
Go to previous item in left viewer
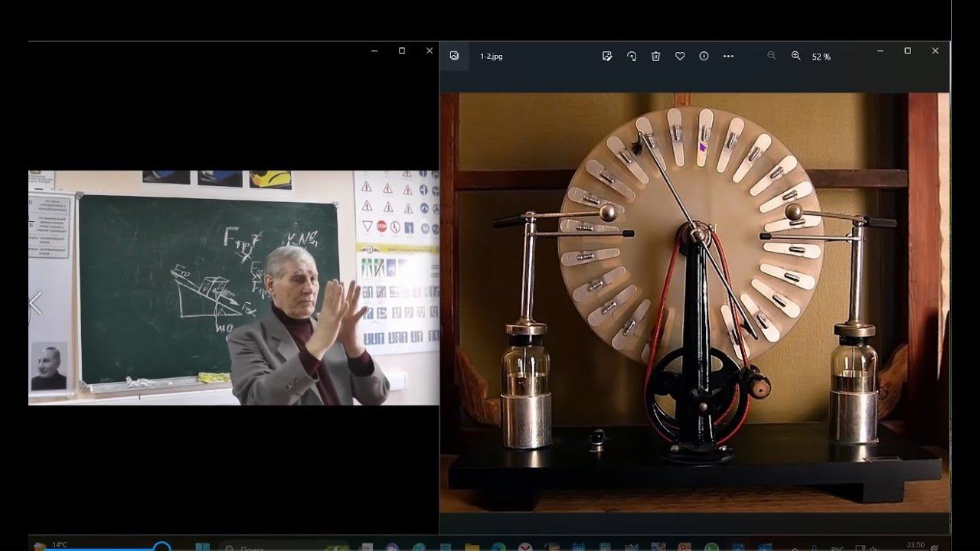coord(35,304)
